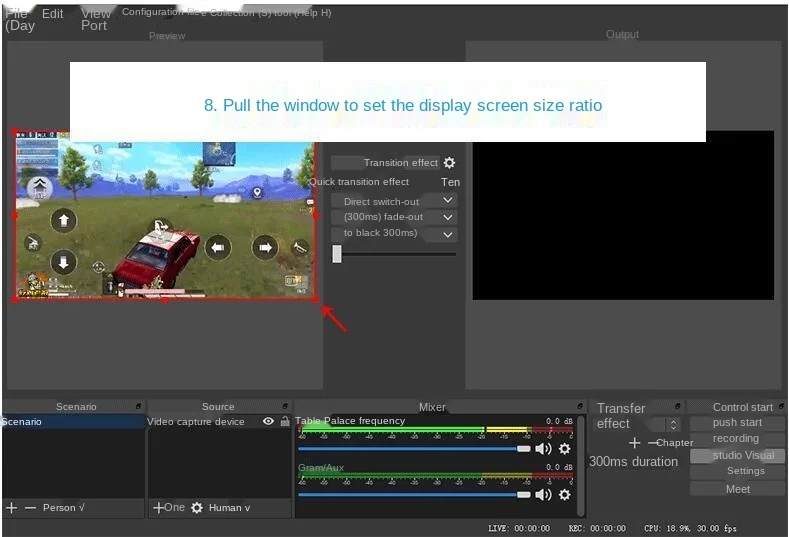Open the Transfer effect type combo box
This screenshot has height=537, width=789.
(639, 424)
